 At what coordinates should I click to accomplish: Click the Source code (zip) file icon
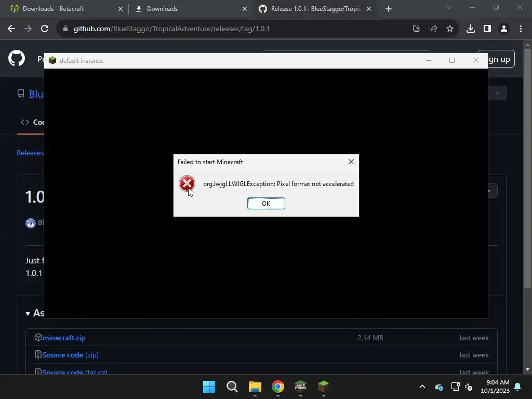(x=38, y=354)
